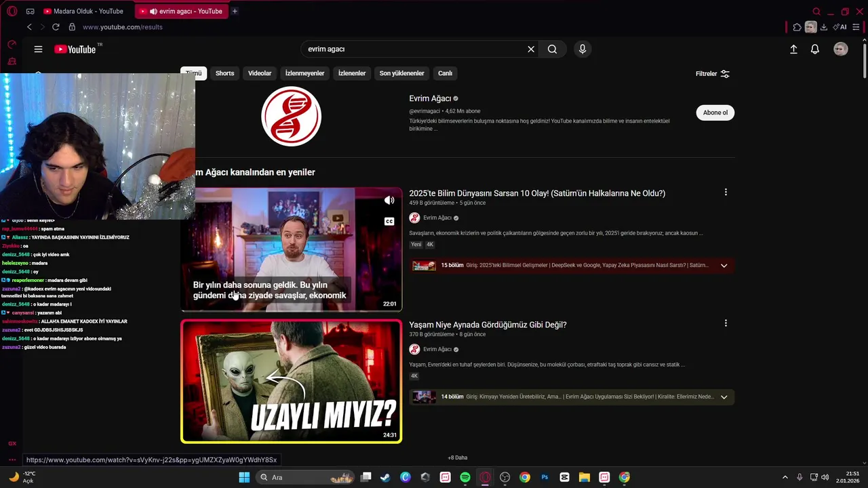Open the YouTube hamburger guide menu

pos(38,49)
